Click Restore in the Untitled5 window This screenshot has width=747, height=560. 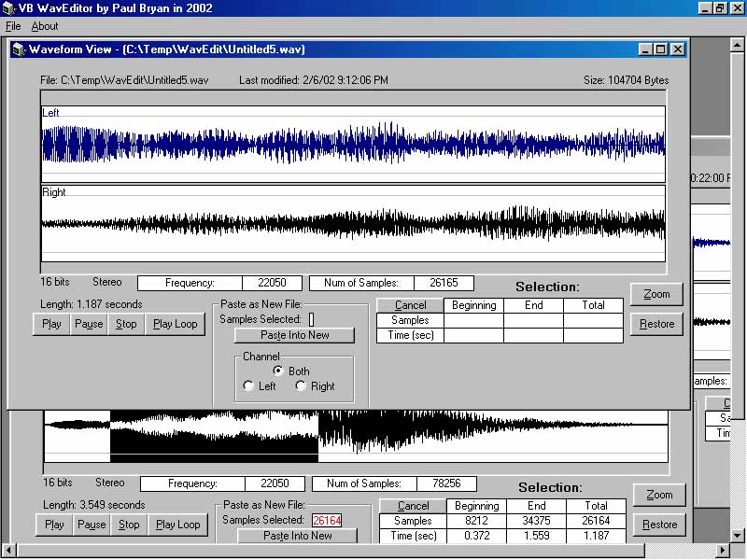click(x=656, y=324)
